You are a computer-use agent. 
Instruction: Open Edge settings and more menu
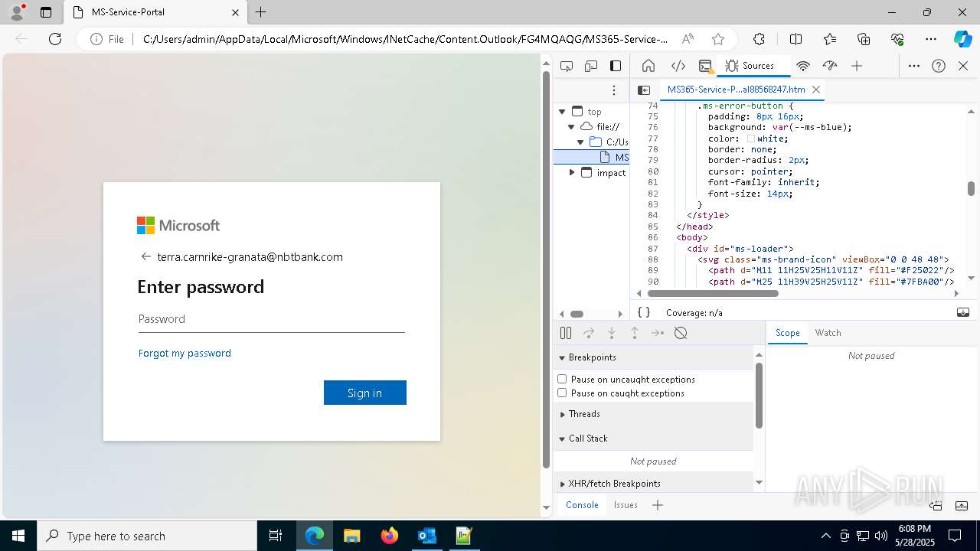pos(931,39)
